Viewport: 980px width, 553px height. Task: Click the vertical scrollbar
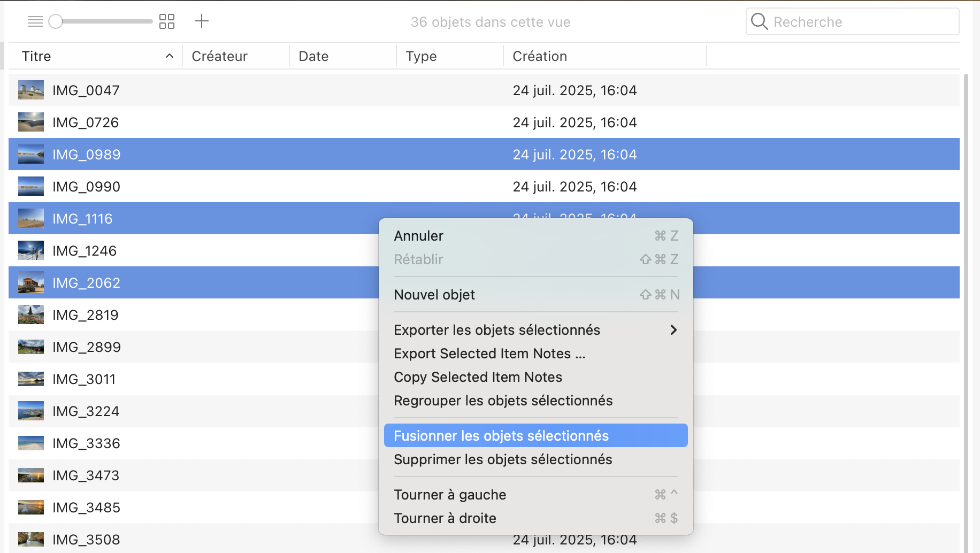pos(966,310)
